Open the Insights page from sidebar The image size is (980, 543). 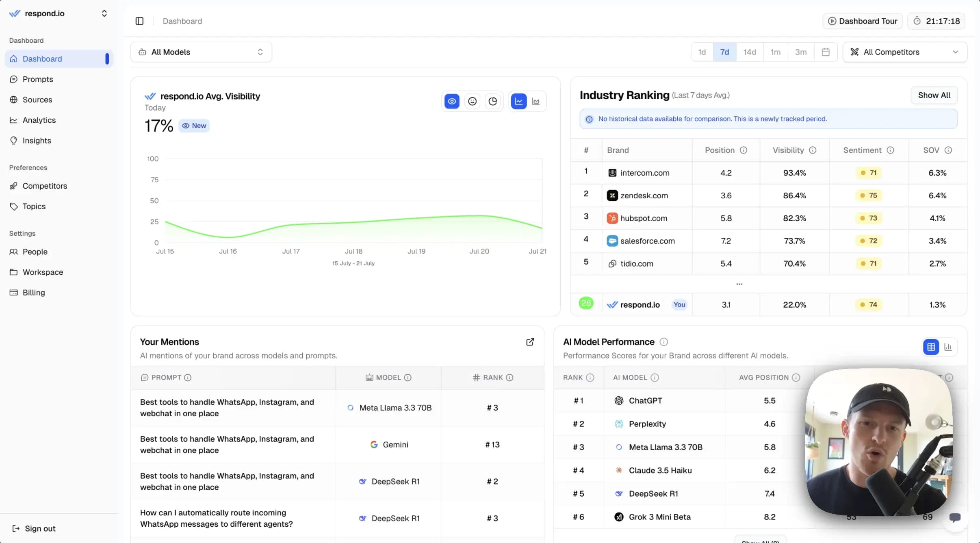pyautogui.click(x=37, y=141)
